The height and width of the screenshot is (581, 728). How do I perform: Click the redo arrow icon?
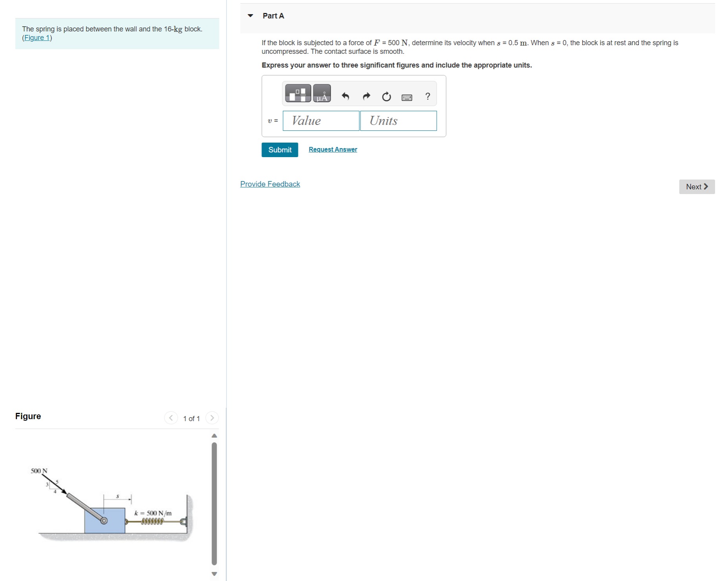366,96
